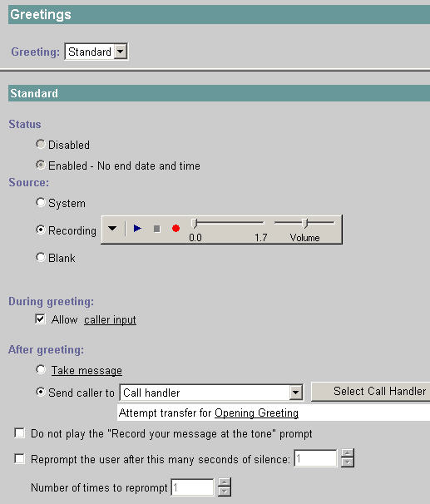This screenshot has height=504, width=430.
Task: Stop the greeting playback
Action: pyautogui.click(x=157, y=229)
